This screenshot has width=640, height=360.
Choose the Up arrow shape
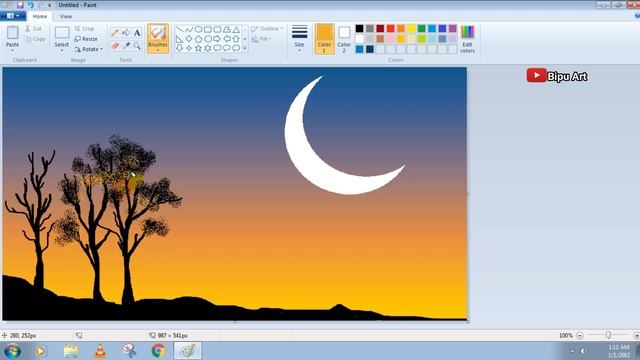pyautogui.click(x=236, y=39)
